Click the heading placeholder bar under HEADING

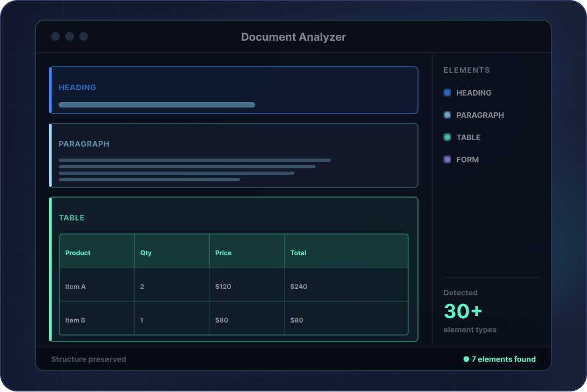[x=157, y=105]
